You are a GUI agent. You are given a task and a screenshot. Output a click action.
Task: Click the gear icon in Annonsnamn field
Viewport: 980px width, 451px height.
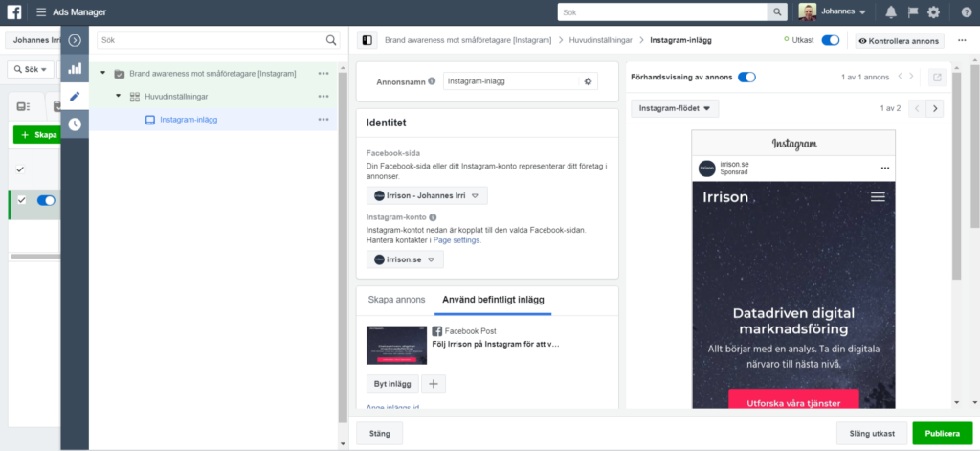pyautogui.click(x=589, y=82)
